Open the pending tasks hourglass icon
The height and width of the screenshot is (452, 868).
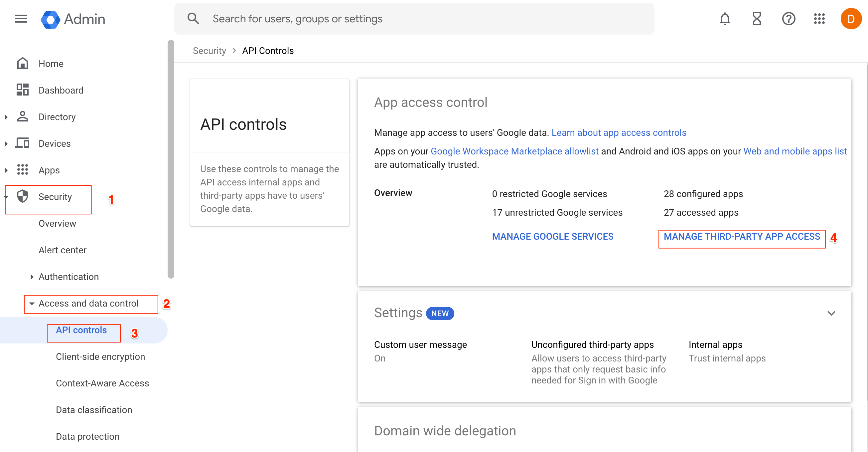click(757, 19)
